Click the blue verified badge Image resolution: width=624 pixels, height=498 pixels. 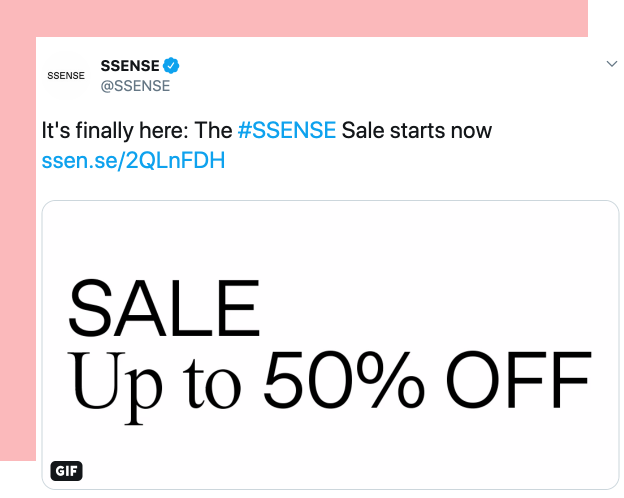click(171, 66)
